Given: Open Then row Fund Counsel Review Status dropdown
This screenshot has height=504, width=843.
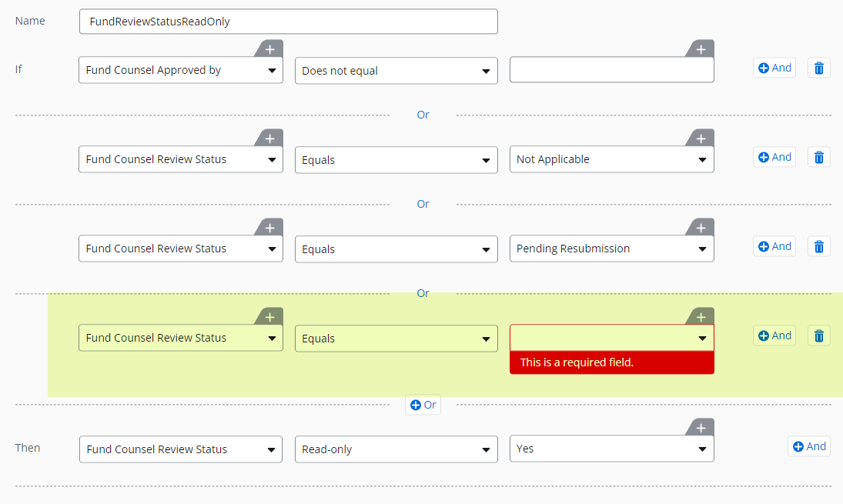Looking at the screenshot, I should coord(181,449).
